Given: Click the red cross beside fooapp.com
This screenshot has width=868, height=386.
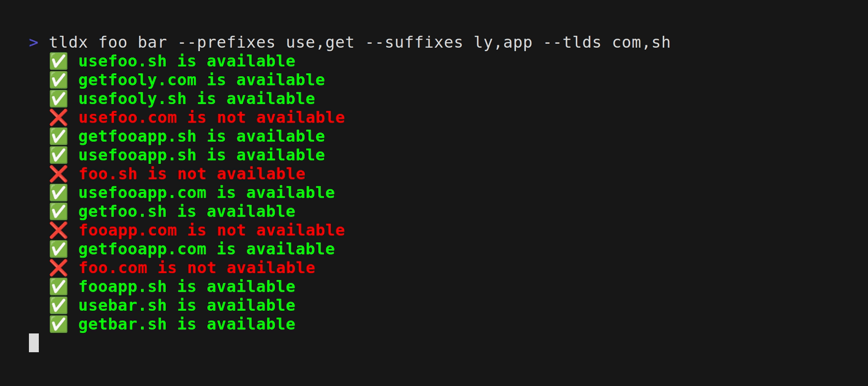Looking at the screenshot, I should click(x=58, y=231).
